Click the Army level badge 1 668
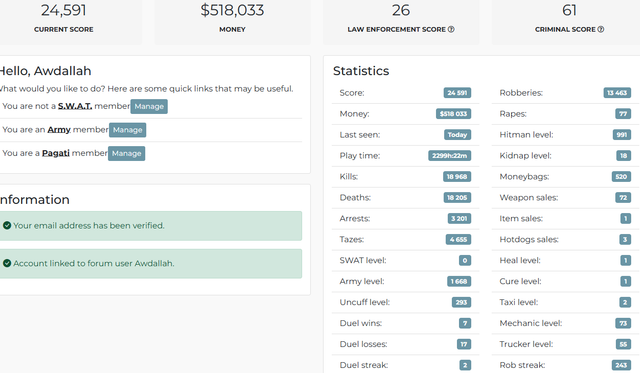This screenshot has width=640, height=373. pyautogui.click(x=459, y=282)
